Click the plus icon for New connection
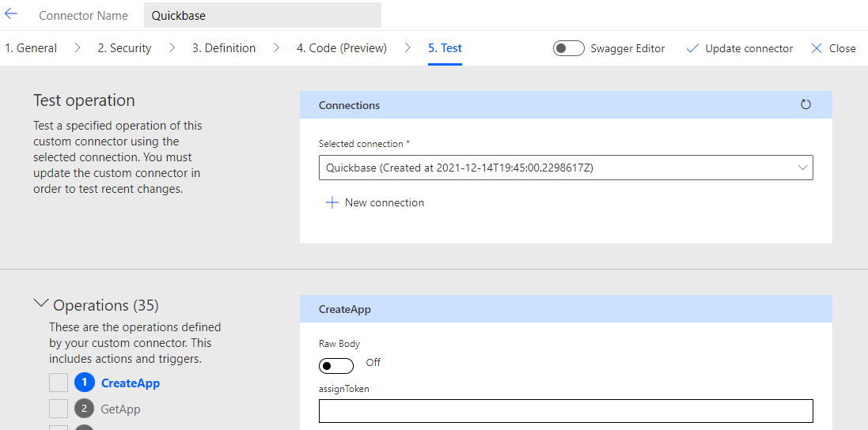 332,203
